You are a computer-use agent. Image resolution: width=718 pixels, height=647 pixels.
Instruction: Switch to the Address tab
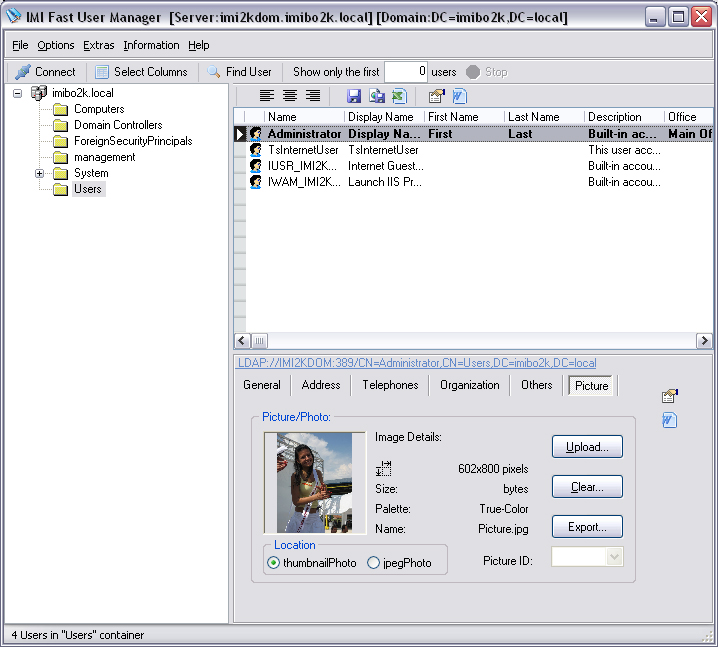click(x=321, y=385)
